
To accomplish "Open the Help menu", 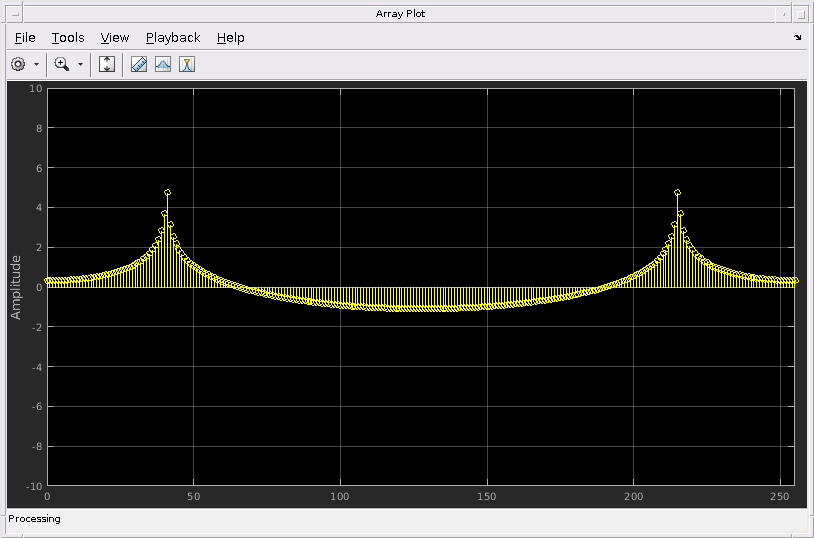I will point(230,37).
